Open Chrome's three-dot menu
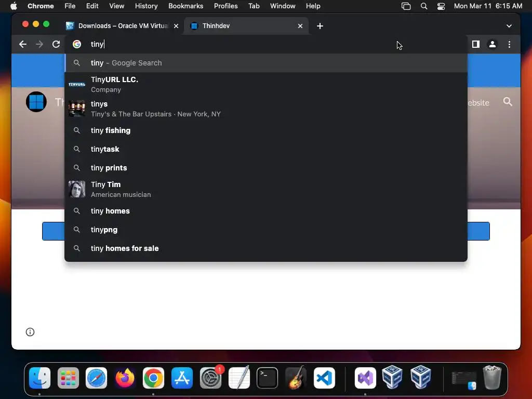Screen dimensions: 532x399 509,44
